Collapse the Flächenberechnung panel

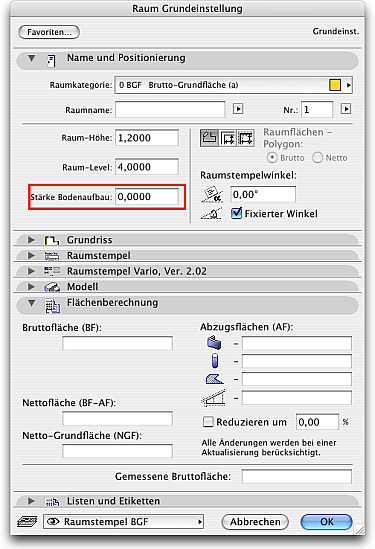click(x=32, y=303)
